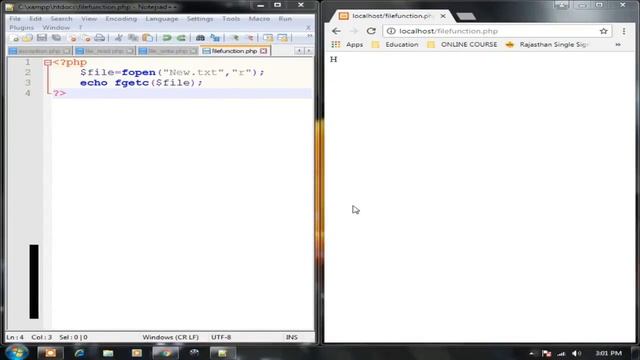Screen dimensions: 640x360
Task: Click the Open file toolbar icon
Action: click(27, 38)
